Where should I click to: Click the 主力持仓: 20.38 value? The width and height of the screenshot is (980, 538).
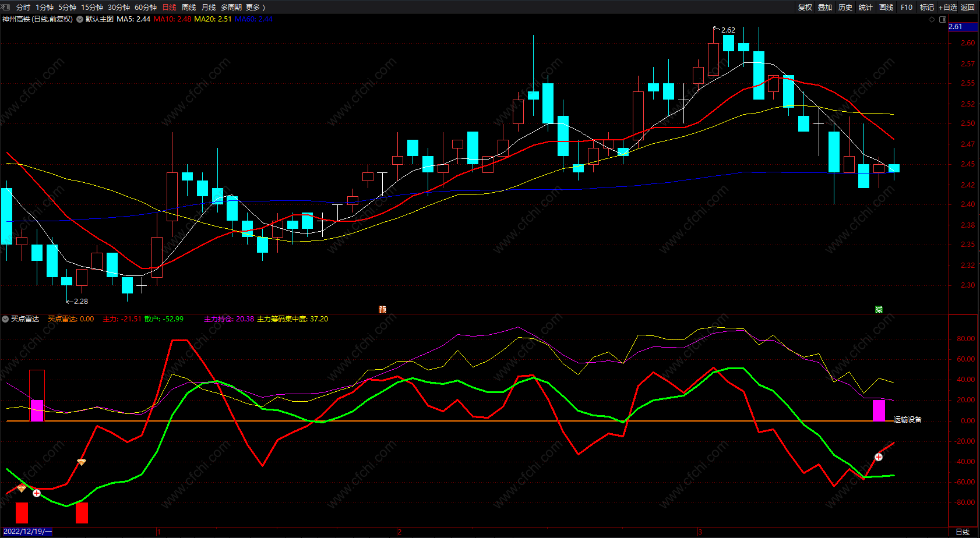pos(229,319)
